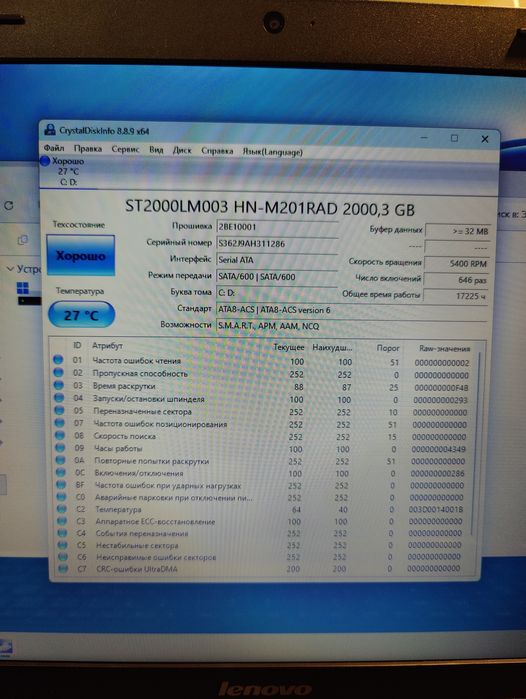Click the copy icon in the background Explorer toolbar
The width and height of the screenshot is (526, 699).
coord(23,240)
